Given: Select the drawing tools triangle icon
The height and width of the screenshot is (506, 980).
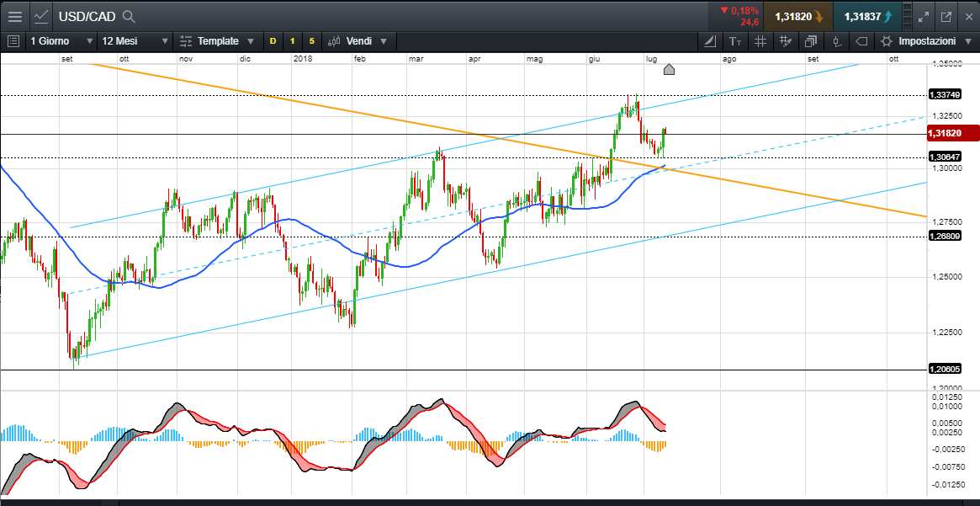Looking at the screenshot, I should [x=710, y=42].
